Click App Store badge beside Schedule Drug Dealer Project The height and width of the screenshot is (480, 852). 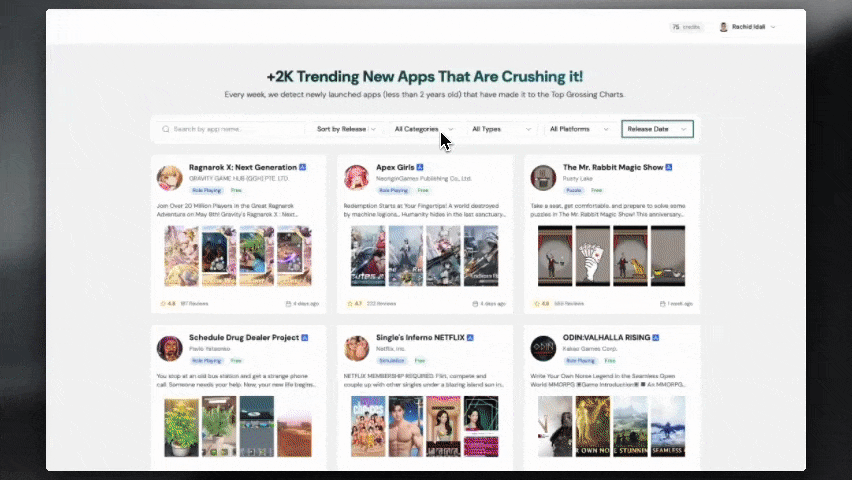point(305,338)
